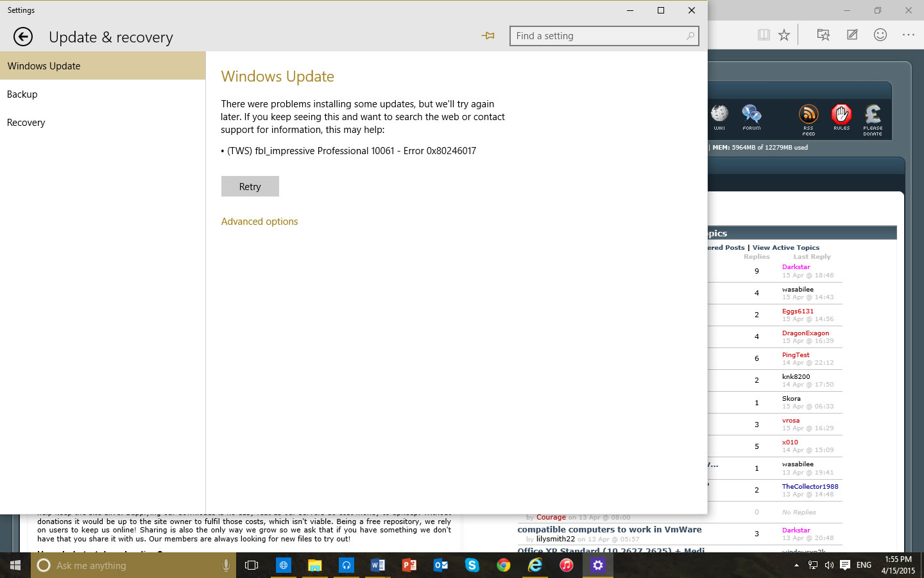The width and height of the screenshot is (924, 578).
Task: Open Google Chrome from the taskbar
Action: point(503,565)
